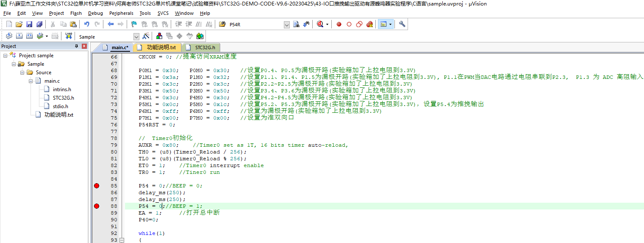Image resolution: width=644 pixels, height=243 pixels.
Task: Undo the last edit
Action: click(87, 24)
